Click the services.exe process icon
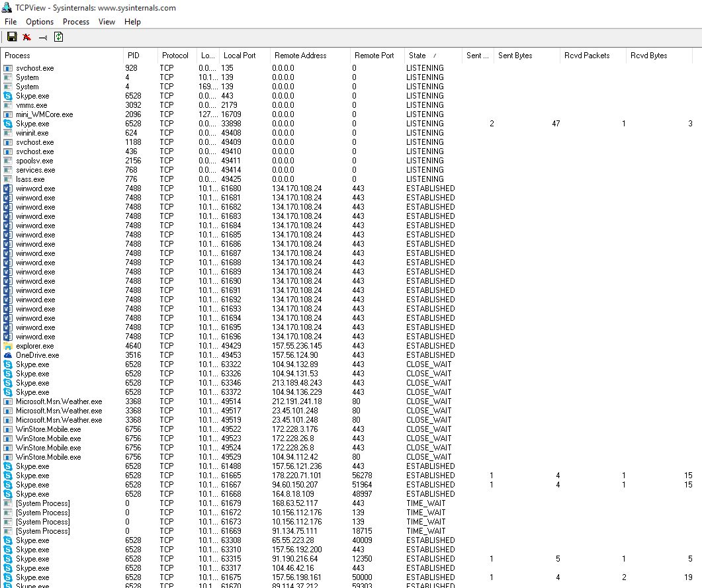 [8, 170]
